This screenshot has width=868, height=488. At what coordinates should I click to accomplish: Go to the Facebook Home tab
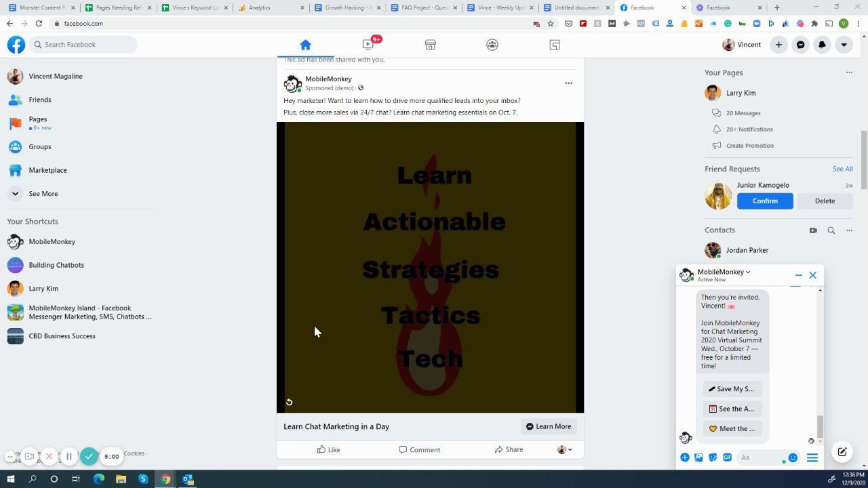(305, 45)
